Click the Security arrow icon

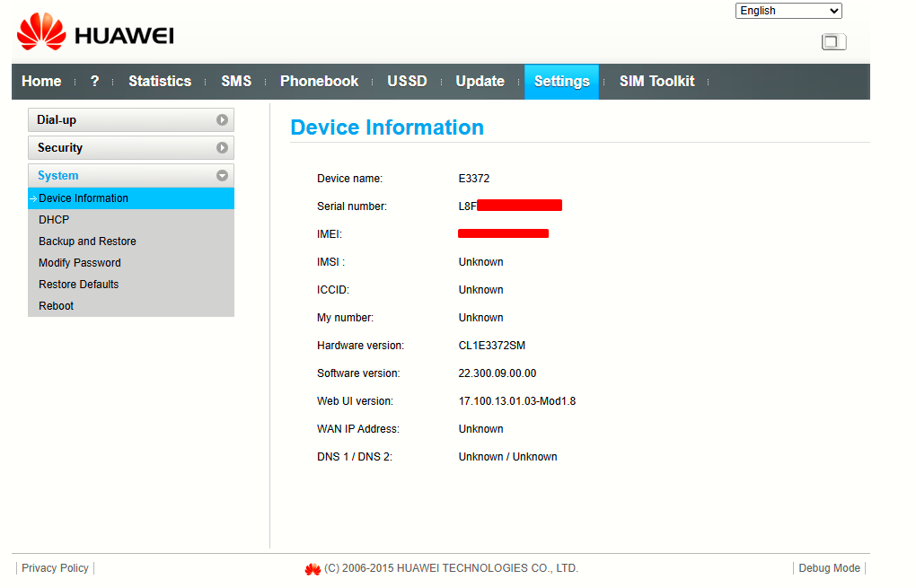tap(222, 148)
